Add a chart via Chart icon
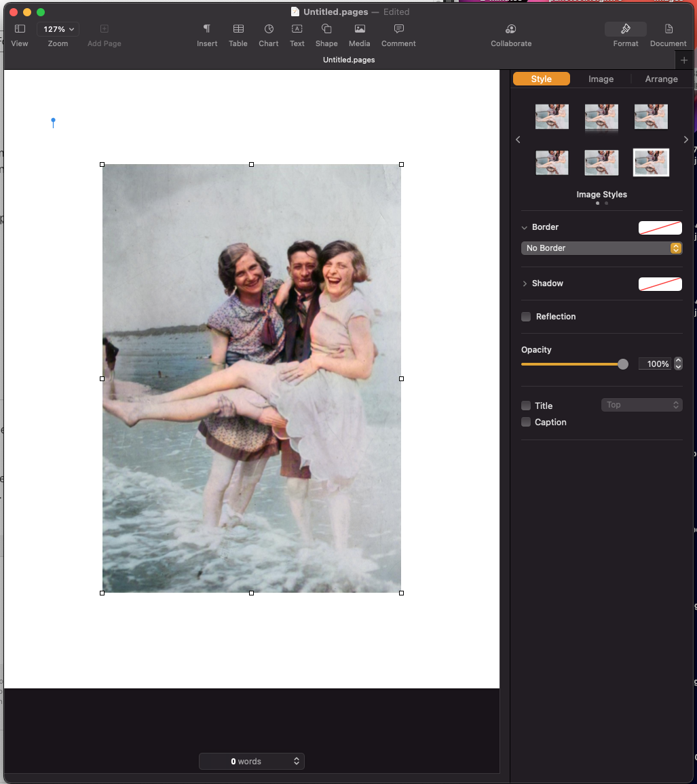 269,29
